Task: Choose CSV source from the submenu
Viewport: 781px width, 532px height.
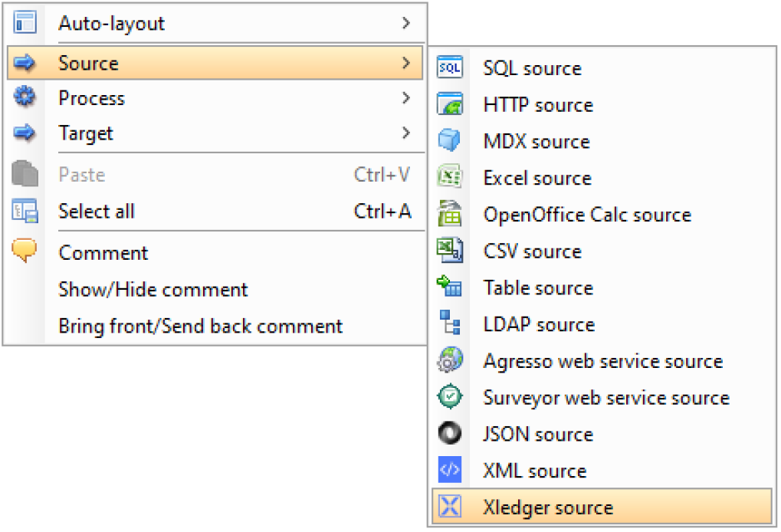Action: tap(532, 251)
